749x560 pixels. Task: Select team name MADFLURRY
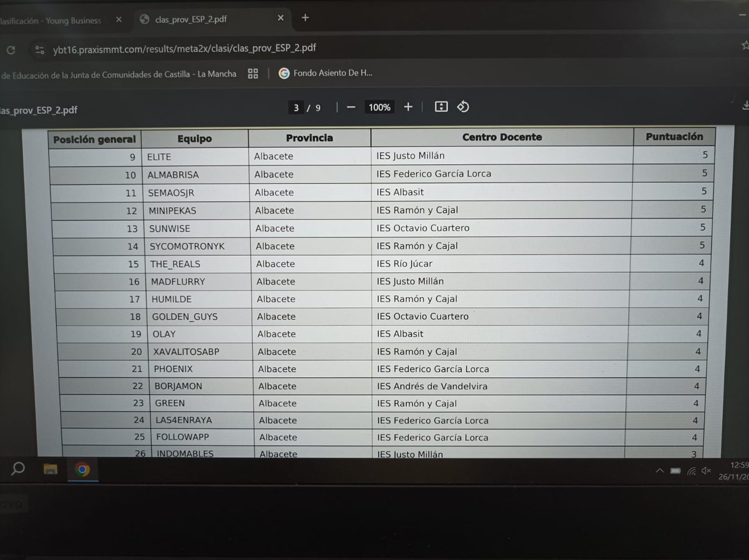pyautogui.click(x=178, y=282)
